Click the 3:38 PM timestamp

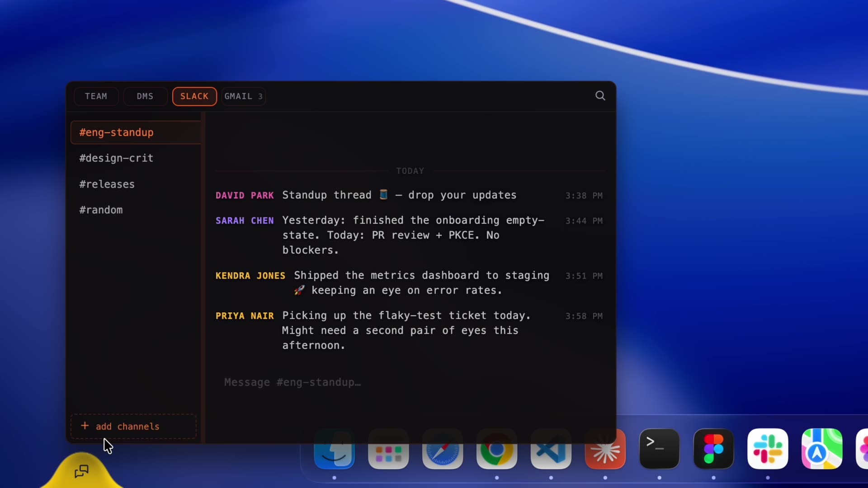coord(584,196)
